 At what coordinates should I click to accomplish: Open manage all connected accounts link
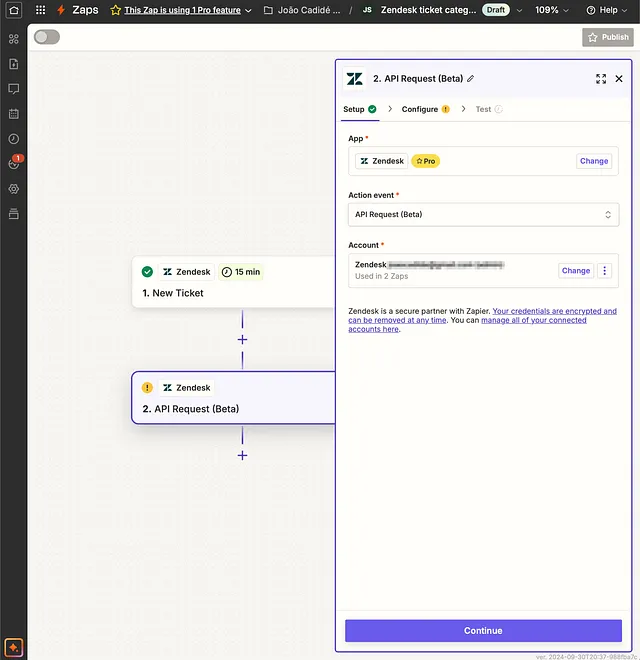click(467, 325)
